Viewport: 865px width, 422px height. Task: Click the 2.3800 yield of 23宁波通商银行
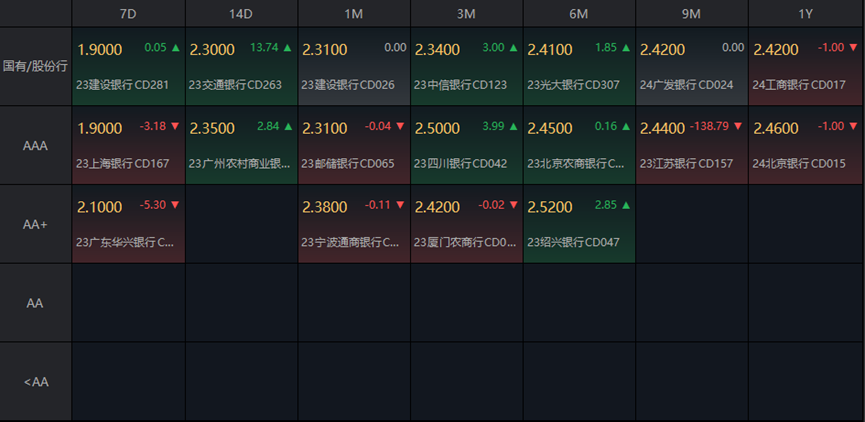325,207
